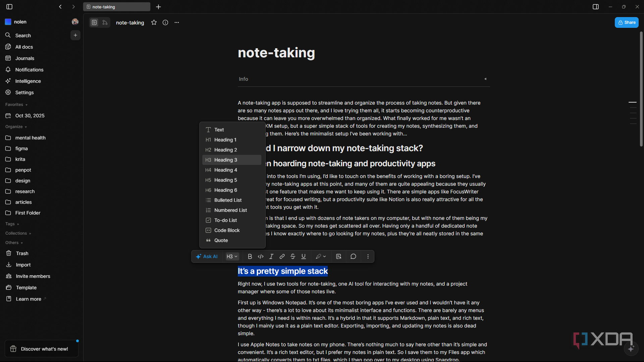This screenshot has height=362, width=644.
Task: Apply bold formatting to selection
Action: coord(250,256)
